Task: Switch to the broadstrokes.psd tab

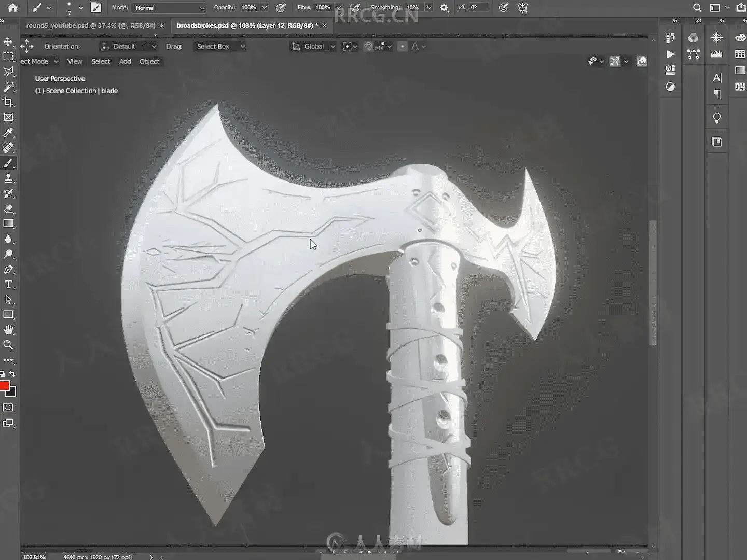Action: pyautogui.click(x=247, y=25)
